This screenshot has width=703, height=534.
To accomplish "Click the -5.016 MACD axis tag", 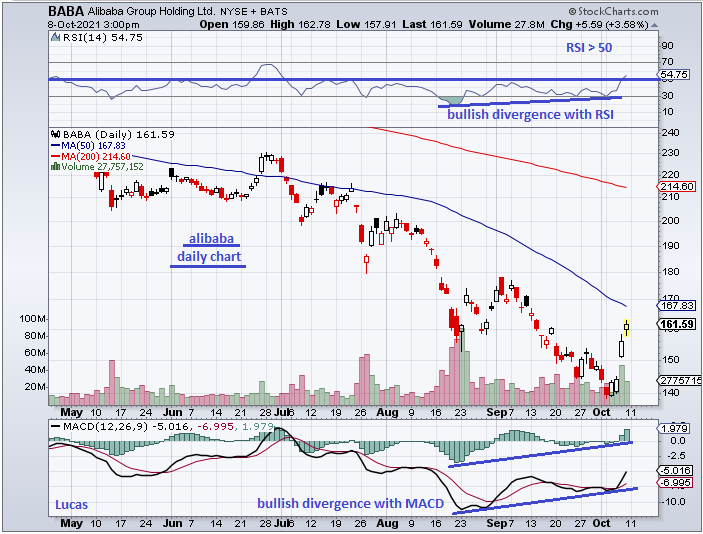I will click(673, 470).
